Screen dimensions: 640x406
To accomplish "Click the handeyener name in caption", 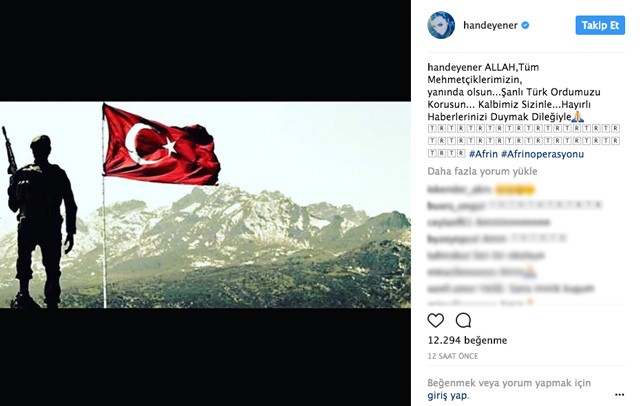I will point(455,67).
